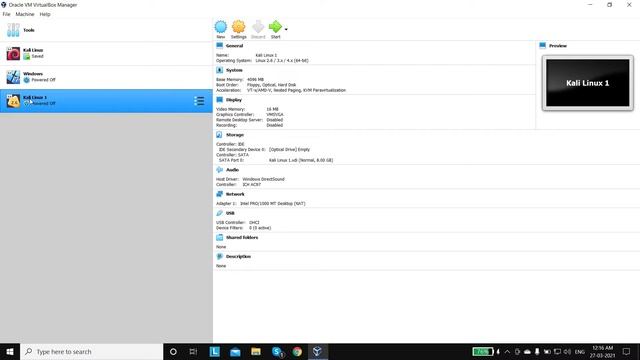Screen dimensions: 640x360
Task: Click the Shared folders icon
Action: tap(220, 237)
